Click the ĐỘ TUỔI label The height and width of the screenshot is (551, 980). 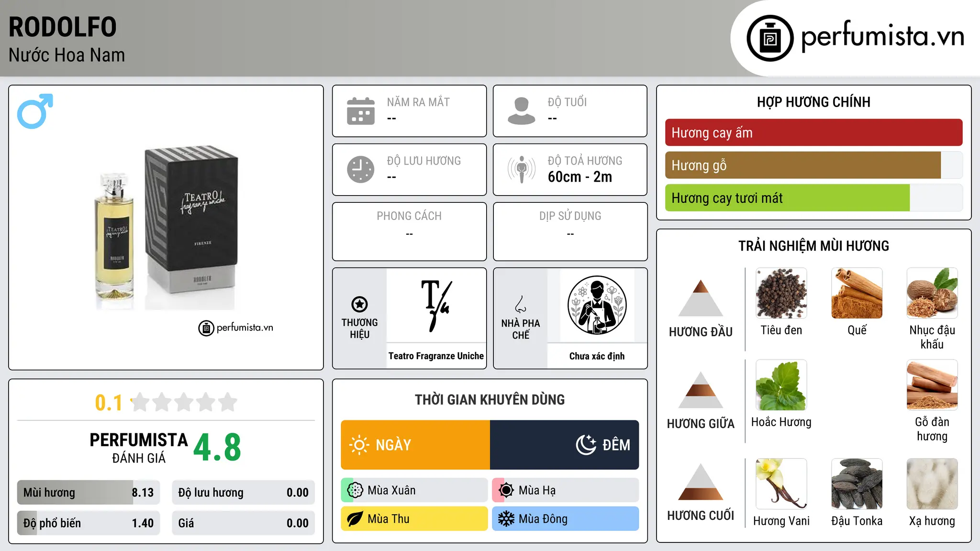[567, 102]
